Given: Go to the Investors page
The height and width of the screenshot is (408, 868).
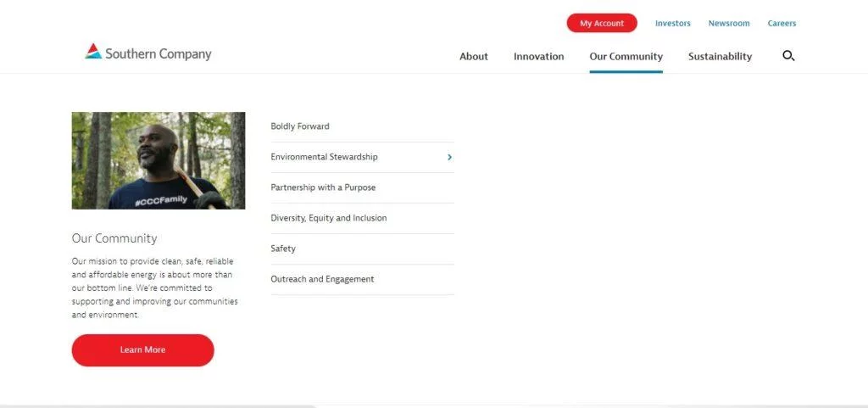Looking at the screenshot, I should pos(672,24).
